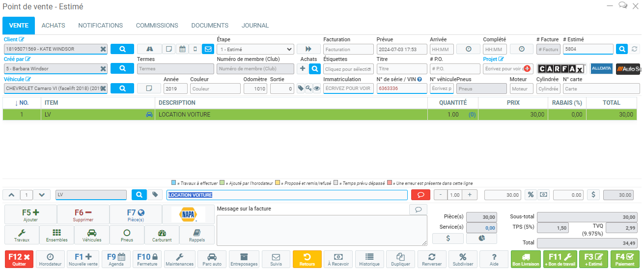Click the orange Retour button
This screenshot has height=270, width=644.
(307, 259)
